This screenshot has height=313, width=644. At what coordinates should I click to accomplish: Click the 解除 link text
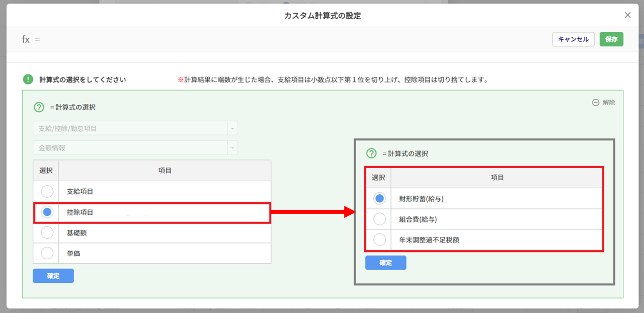click(609, 102)
